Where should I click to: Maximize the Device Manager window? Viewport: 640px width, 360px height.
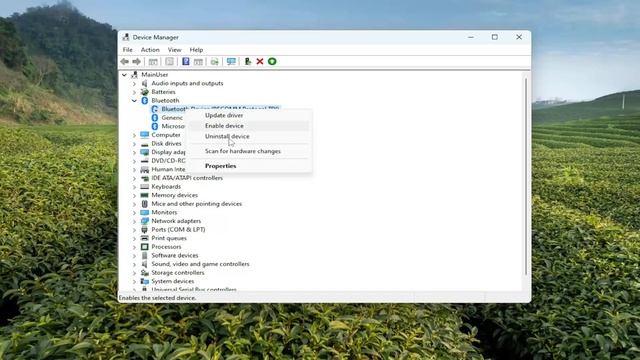[x=495, y=37]
